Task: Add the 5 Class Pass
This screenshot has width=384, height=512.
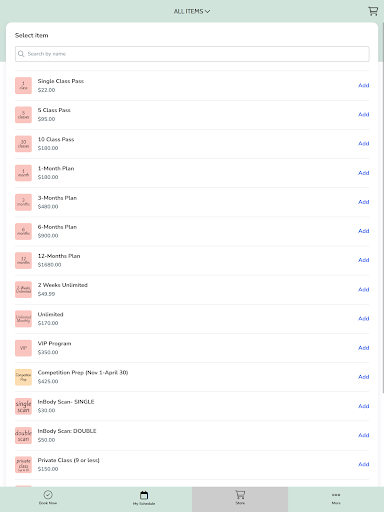Action: (x=364, y=114)
